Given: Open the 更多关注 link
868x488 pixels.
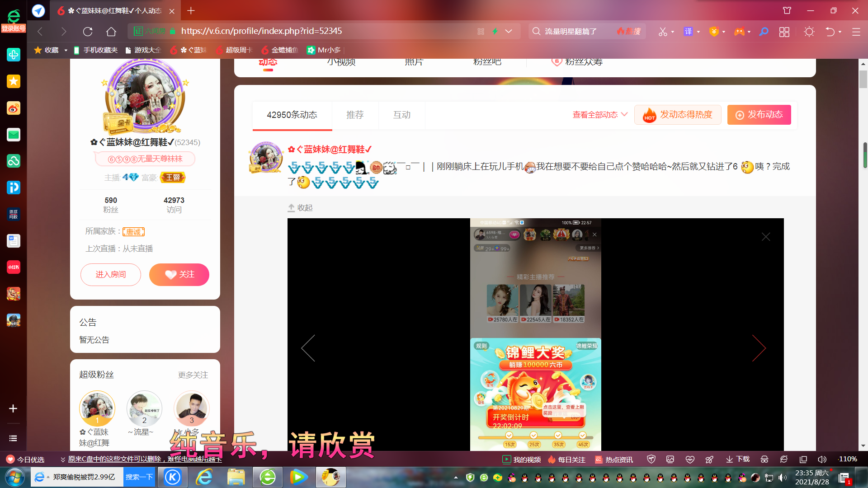Looking at the screenshot, I should click(193, 375).
